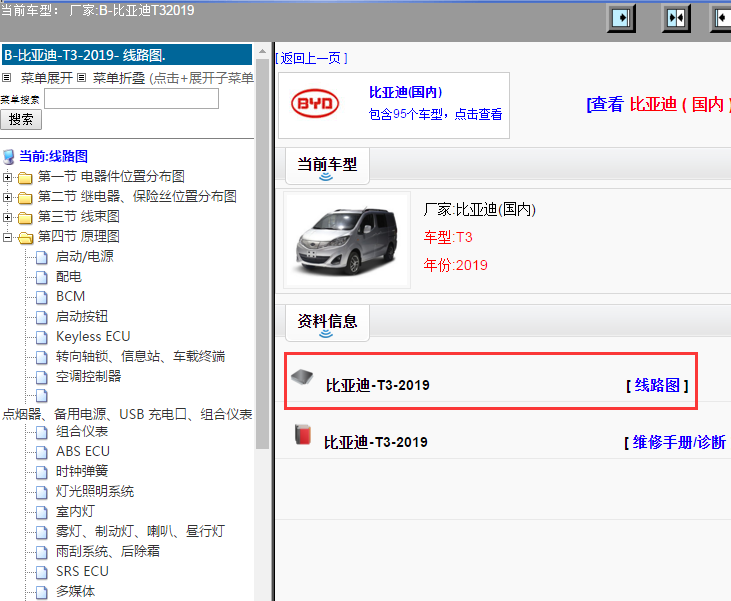731x601 pixels.
Task: Click 包含95个车型,点击查看 link
Action: tap(435, 114)
